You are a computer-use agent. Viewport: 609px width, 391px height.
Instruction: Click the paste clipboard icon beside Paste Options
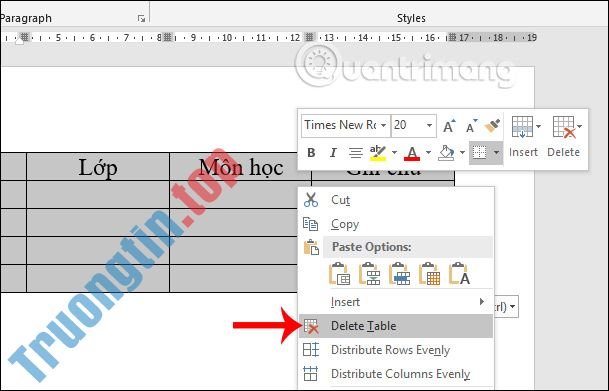[311, 247]
